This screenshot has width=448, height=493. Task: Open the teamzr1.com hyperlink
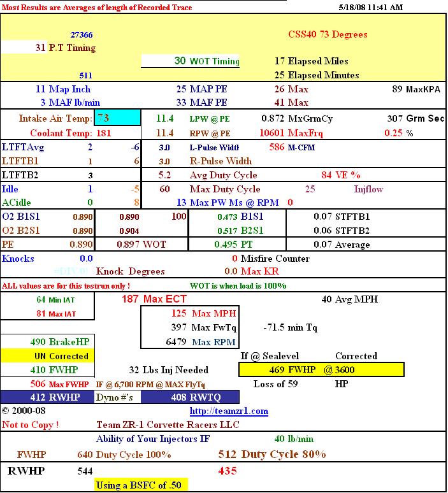click(x=229, y=411)
